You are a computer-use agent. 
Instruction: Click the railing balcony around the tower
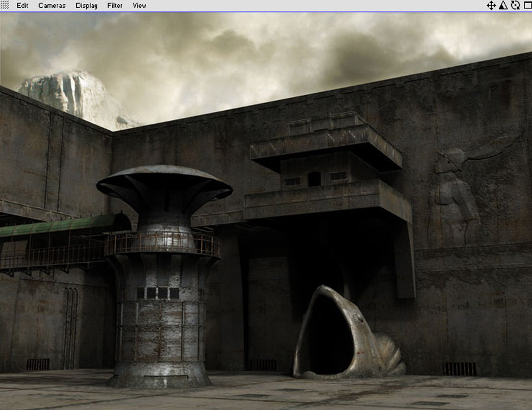click(x=163, y=244)
